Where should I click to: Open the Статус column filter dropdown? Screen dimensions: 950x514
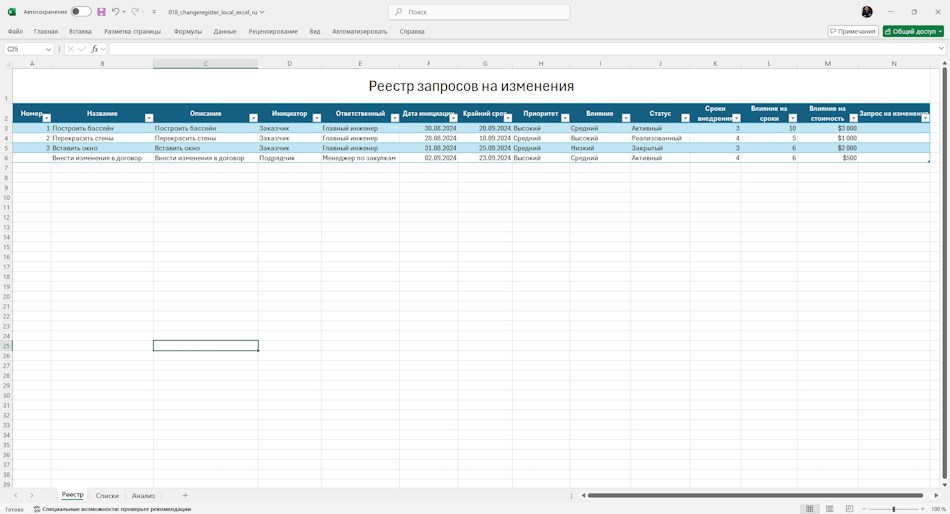[685, 118]
